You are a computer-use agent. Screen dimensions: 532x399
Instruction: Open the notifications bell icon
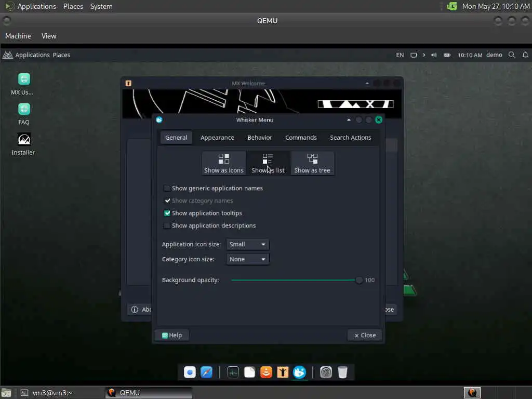[x=525, y=55]
